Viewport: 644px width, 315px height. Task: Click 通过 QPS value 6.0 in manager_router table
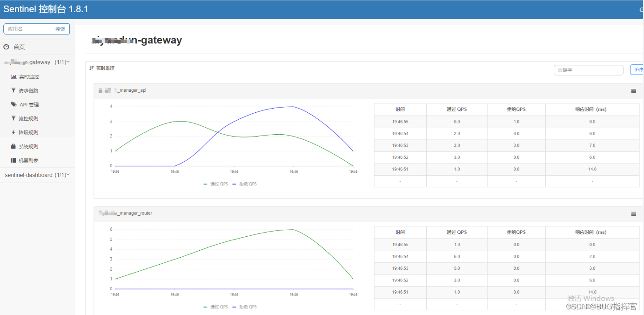tap(457, 257)
